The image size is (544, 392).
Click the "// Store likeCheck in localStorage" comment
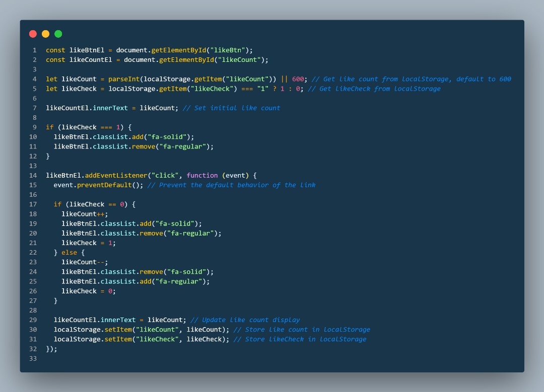[x=300, y=339]
